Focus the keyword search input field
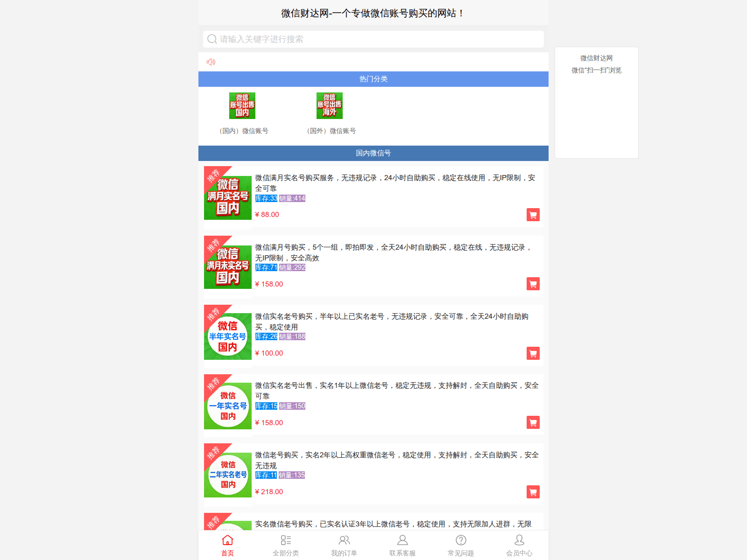The width and height of the screenshot is (747, 560). coord(373,39)
